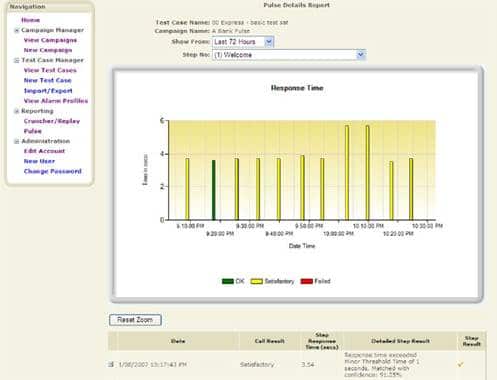Image resolution: width=497 pixels, height=380 pixels.
Task: Click the Detailed Step Result column header
Action: click(x=400, y=341)
